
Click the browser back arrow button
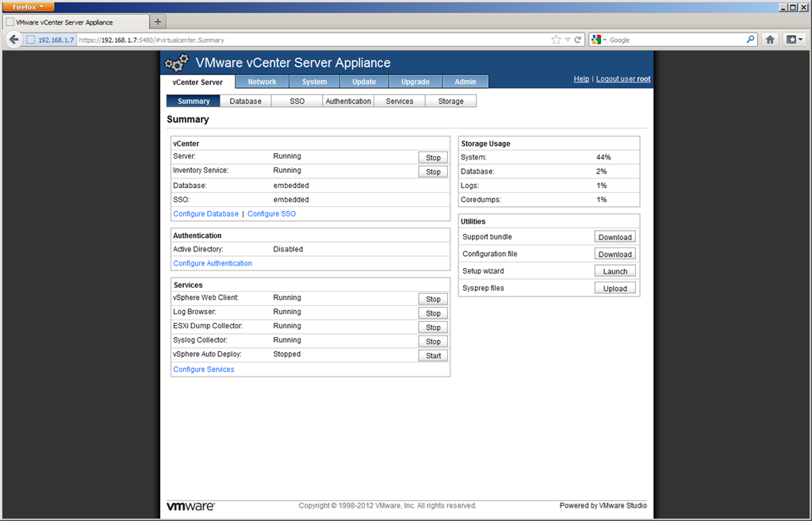coord(14,40)
